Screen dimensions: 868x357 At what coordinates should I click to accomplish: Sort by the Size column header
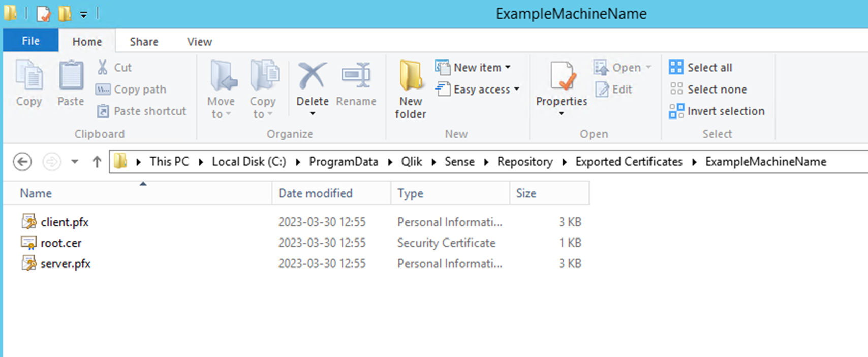click(x=549, y=193)
